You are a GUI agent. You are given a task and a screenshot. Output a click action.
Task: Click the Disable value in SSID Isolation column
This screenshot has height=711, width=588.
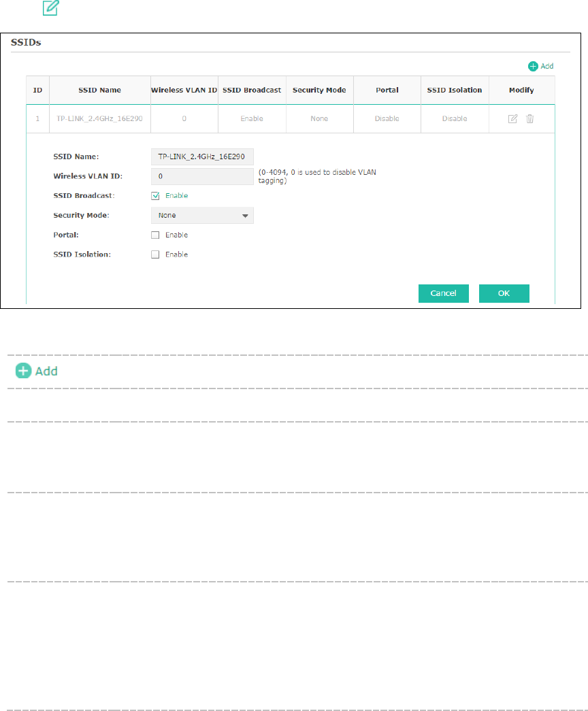click(455, 119)
